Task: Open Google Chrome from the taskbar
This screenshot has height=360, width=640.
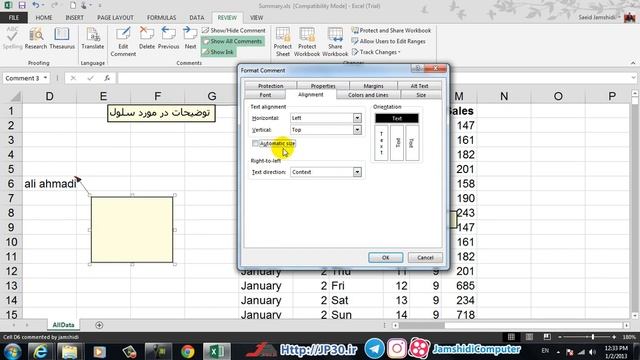Action: click(x=188, y=351)
